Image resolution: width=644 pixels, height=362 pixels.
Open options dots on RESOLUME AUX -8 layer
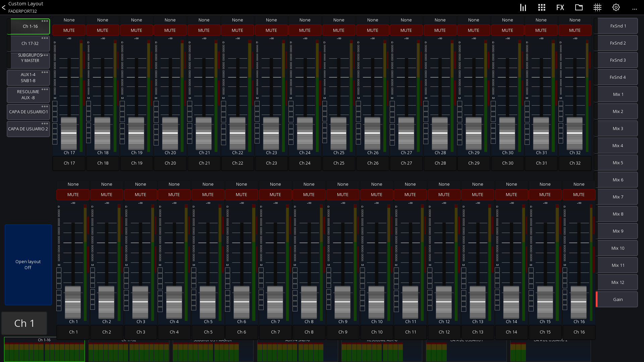(x=45, y=89)
